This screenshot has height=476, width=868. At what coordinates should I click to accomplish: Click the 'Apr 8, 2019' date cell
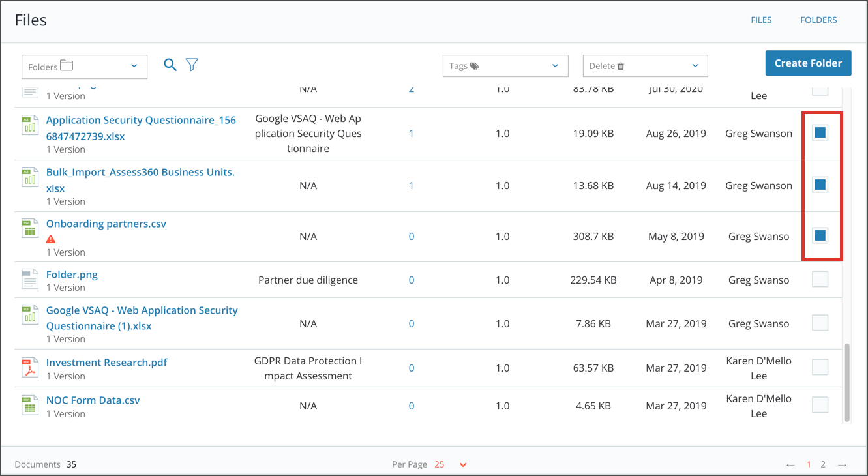coord(676,280)
